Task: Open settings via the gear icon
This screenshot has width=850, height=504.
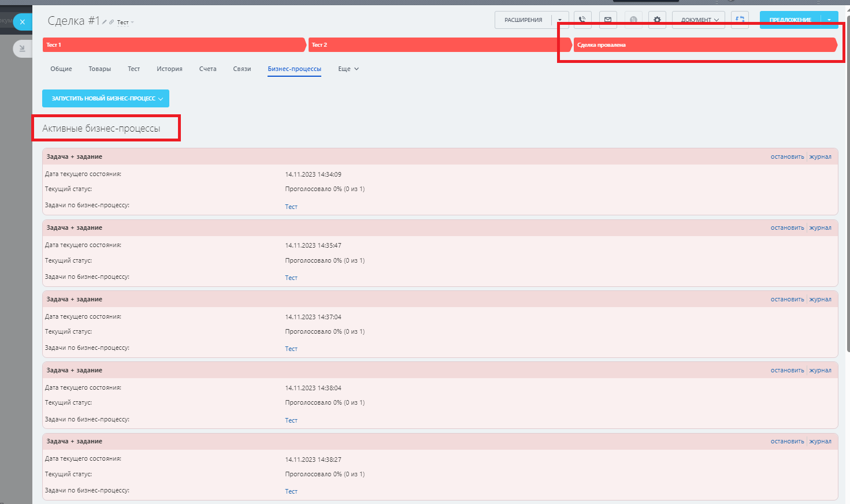Action: coord(657,20)
